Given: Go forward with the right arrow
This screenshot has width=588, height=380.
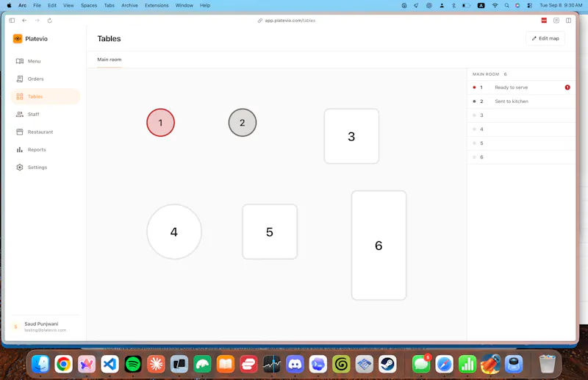Looking at the screenshot, I should coord(37,21).
